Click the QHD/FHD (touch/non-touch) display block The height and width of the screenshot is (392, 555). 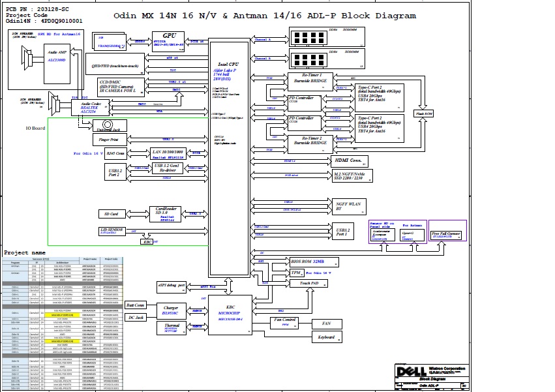pyautogui.click(x=115, y=64)
